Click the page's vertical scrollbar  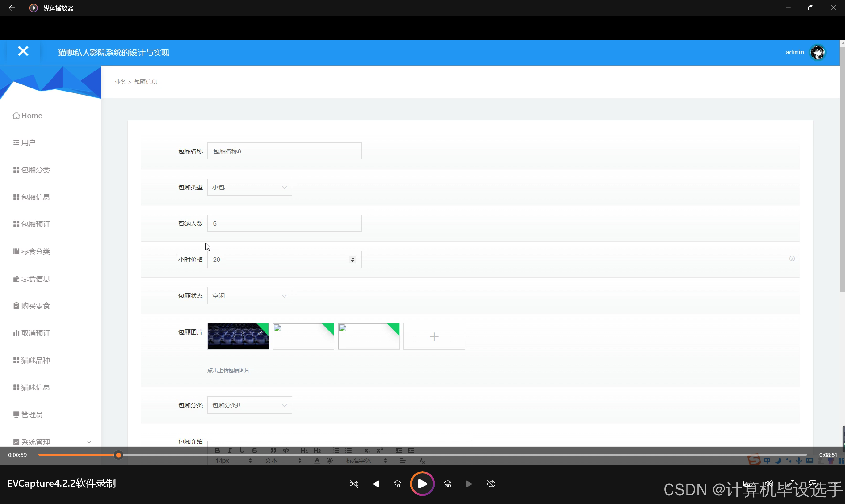pyautogui.click(x=842, y=169)
